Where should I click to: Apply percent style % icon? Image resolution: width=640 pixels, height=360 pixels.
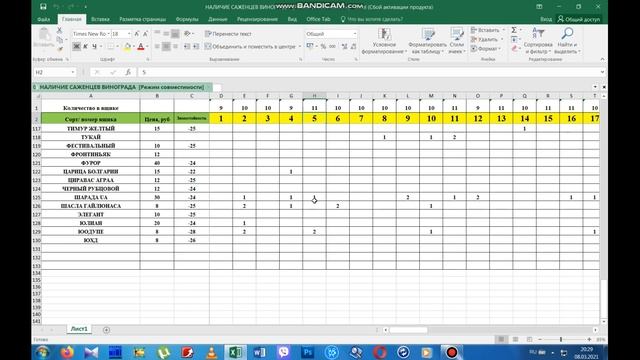(x=323, y=47)
